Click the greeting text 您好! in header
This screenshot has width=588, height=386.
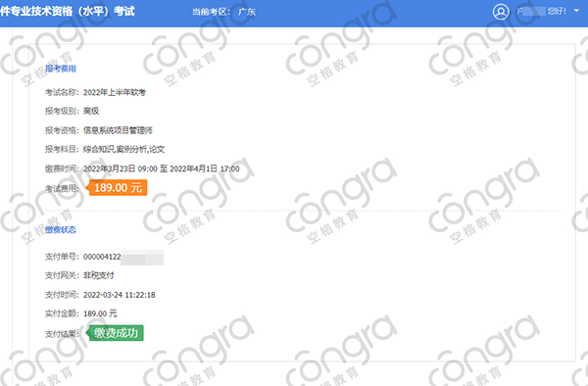point(557,11)
